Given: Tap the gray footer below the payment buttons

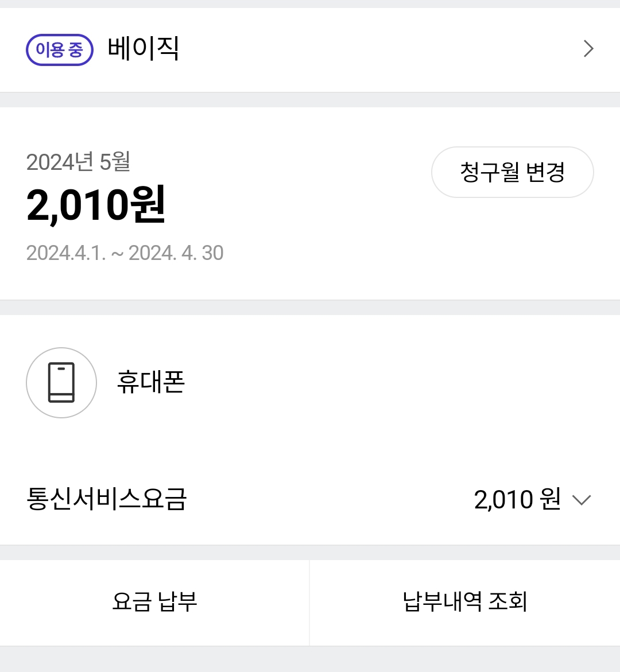Looking at the screenshot, I should (310, 659).
